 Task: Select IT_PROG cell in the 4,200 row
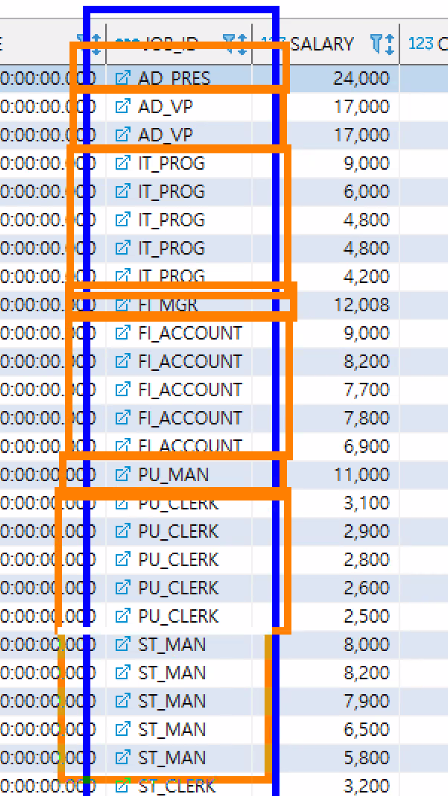tap(179, 276)
